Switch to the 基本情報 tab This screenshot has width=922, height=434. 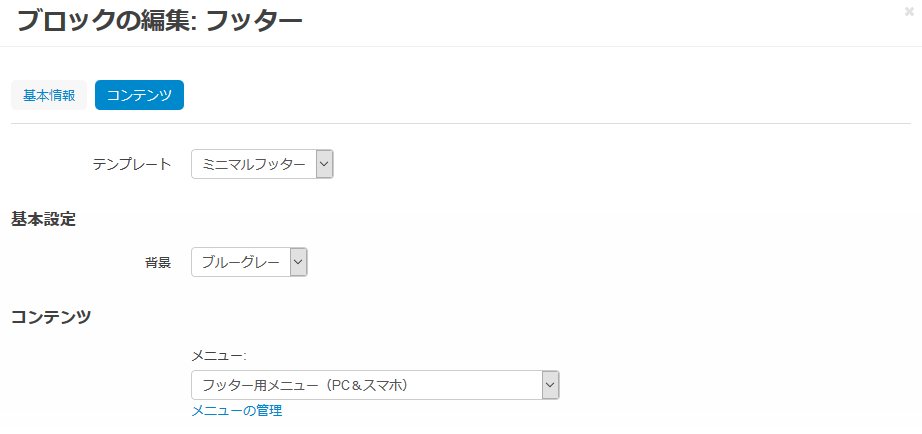click(49, 95)
